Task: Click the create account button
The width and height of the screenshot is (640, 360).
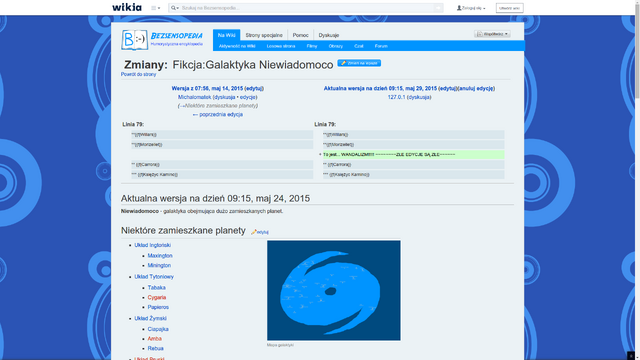Action: (509, 8)
